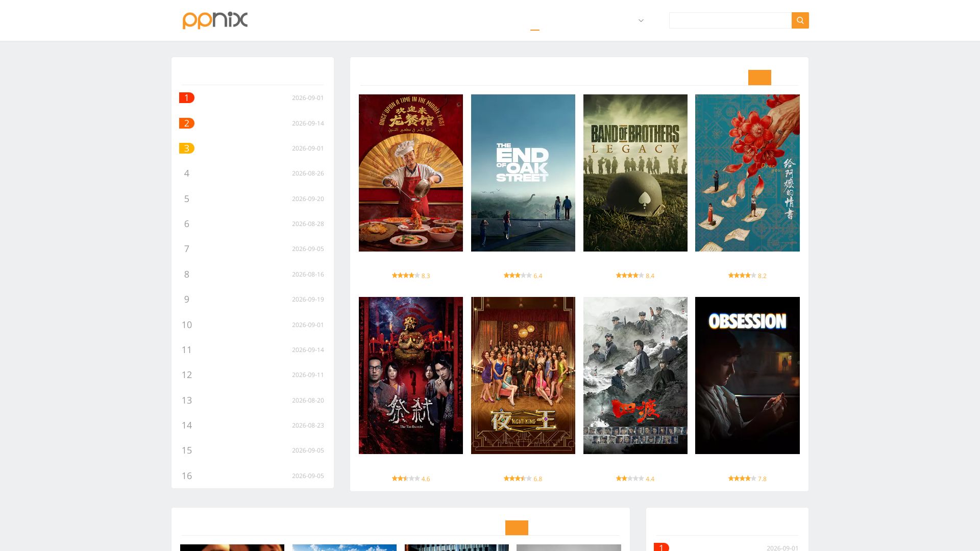Open the Night King poster
Viewport: 980px width, 551px height.
click(x=523, y=375)
